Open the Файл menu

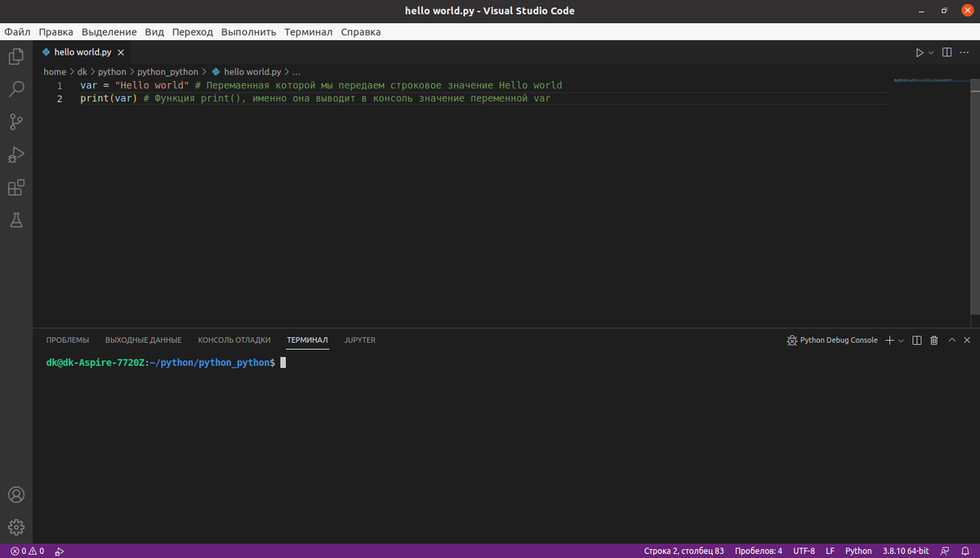17,32
